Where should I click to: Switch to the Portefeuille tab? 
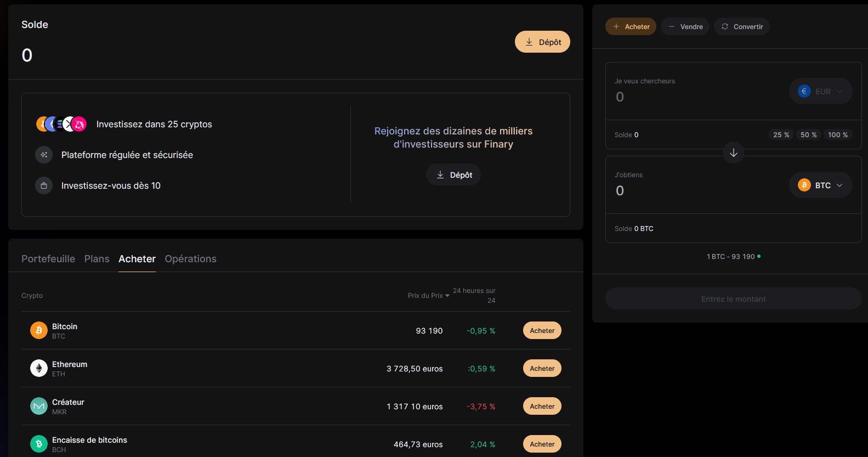48,259
